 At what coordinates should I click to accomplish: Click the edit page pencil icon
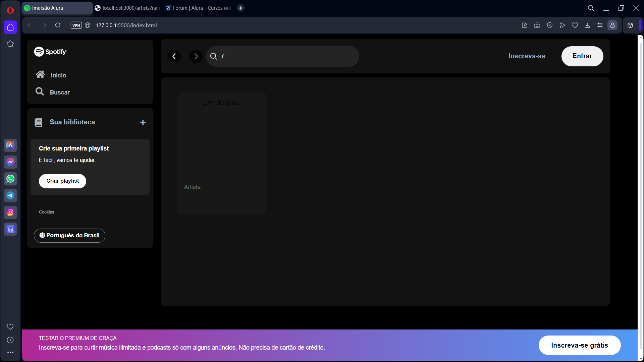(x=525, y=25)
